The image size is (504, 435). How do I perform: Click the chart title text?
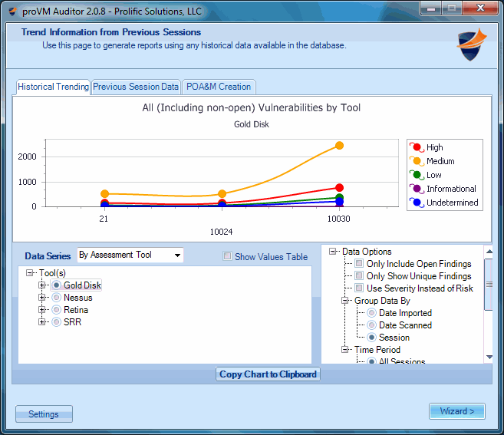click(252, 107)
